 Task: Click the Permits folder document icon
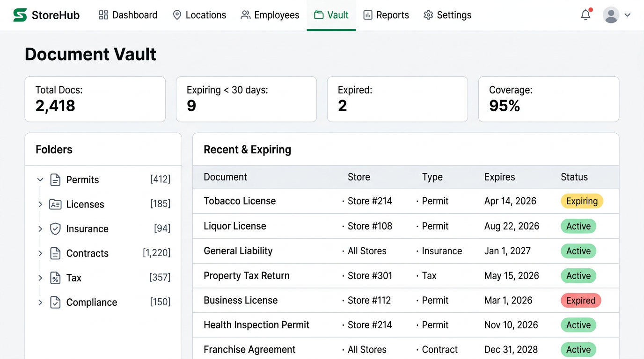coord(55,180)
